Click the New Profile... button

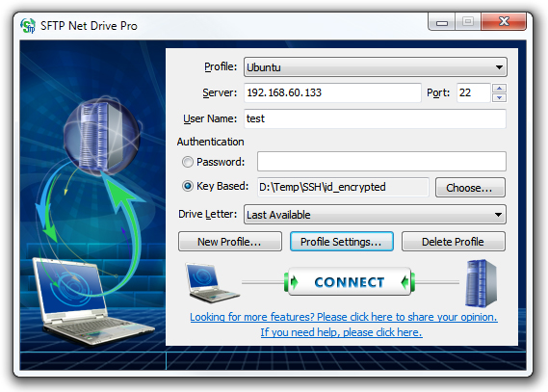click(229, 242)
